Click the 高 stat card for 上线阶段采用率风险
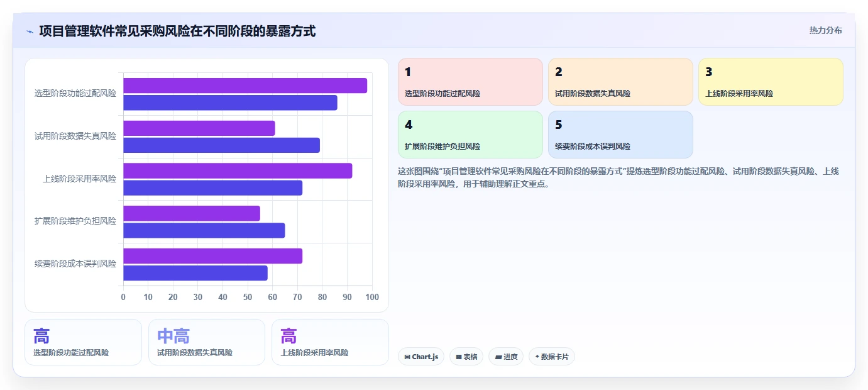 330,342
